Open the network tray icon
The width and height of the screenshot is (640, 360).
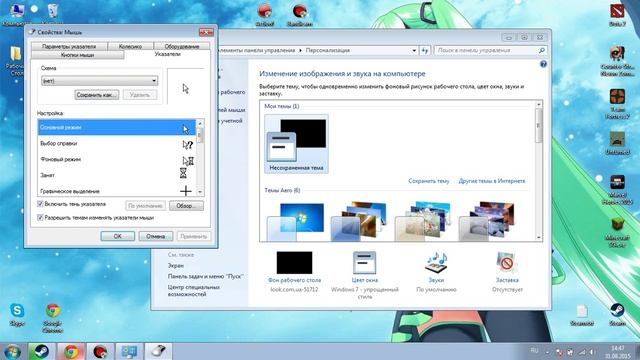pos(582,352)
